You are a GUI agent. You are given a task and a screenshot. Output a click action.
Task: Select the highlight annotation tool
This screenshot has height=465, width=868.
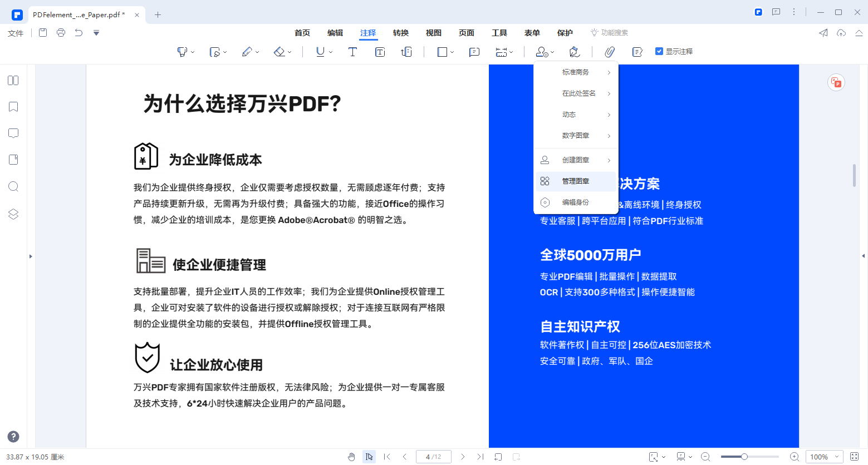tap(182, 51)
